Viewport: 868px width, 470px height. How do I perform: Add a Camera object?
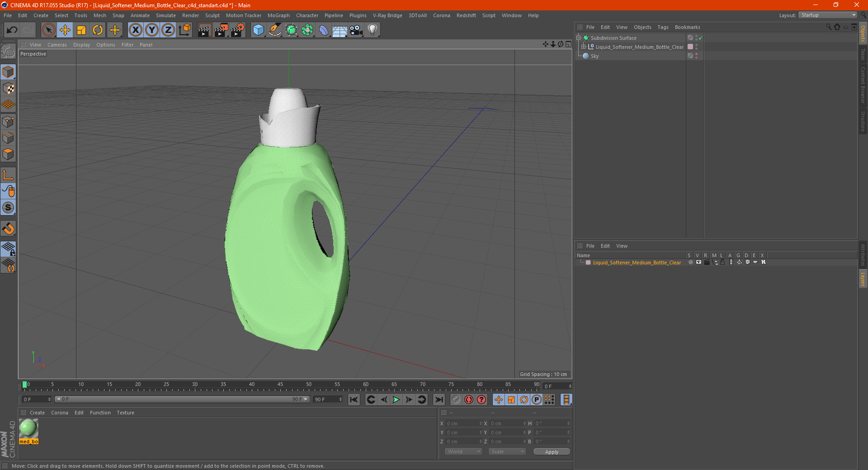[356, 30]
